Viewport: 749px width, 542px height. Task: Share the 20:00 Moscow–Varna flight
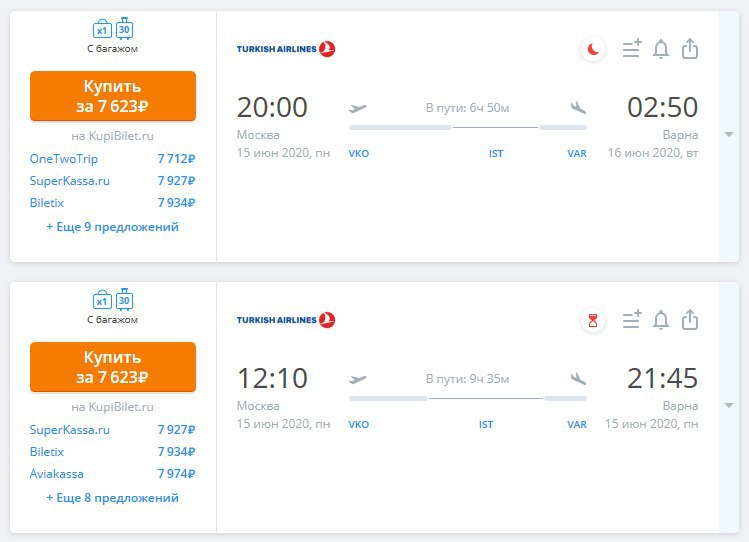690,49
